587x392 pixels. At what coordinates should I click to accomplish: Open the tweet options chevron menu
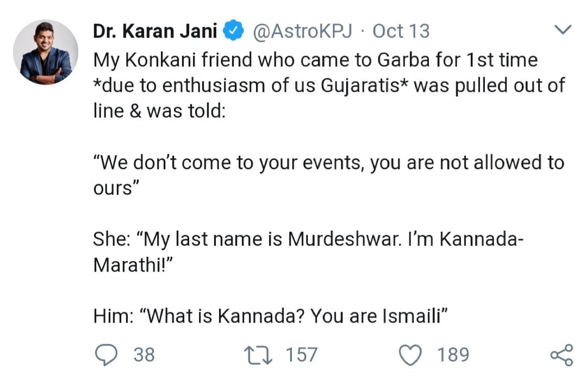563,29
